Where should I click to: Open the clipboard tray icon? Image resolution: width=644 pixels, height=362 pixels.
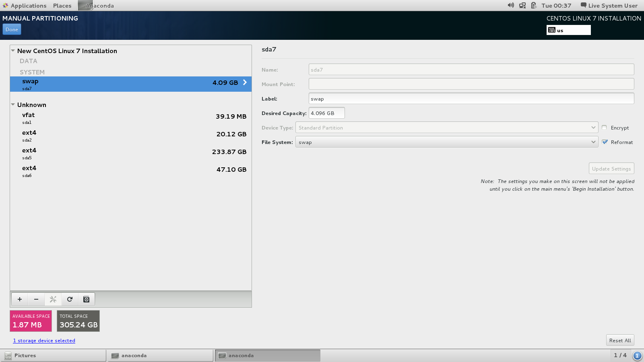point(534,5)
